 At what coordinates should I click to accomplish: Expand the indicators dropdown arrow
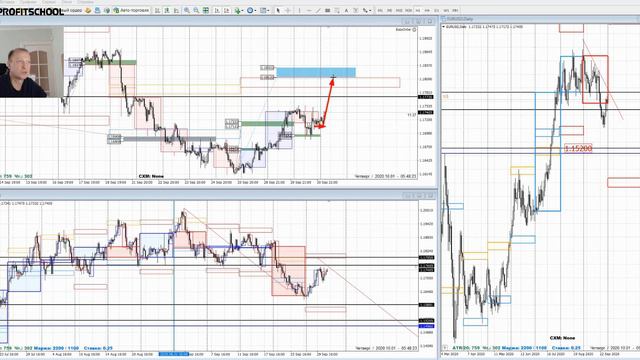point(242,10)
